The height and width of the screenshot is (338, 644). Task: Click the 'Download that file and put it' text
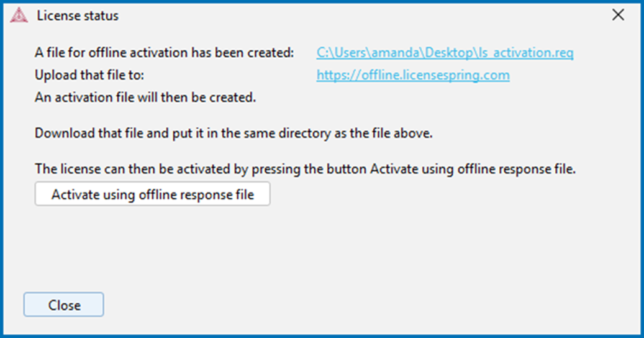click(234, 133)
